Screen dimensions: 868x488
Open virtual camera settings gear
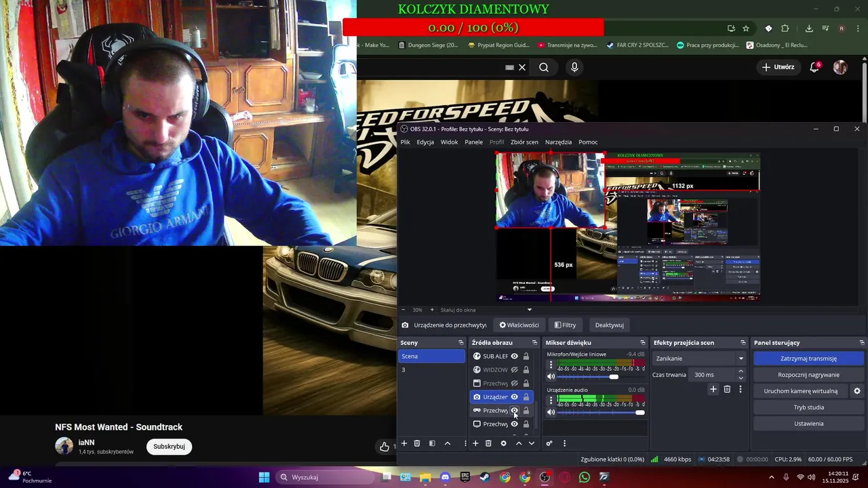click(857, 391)
